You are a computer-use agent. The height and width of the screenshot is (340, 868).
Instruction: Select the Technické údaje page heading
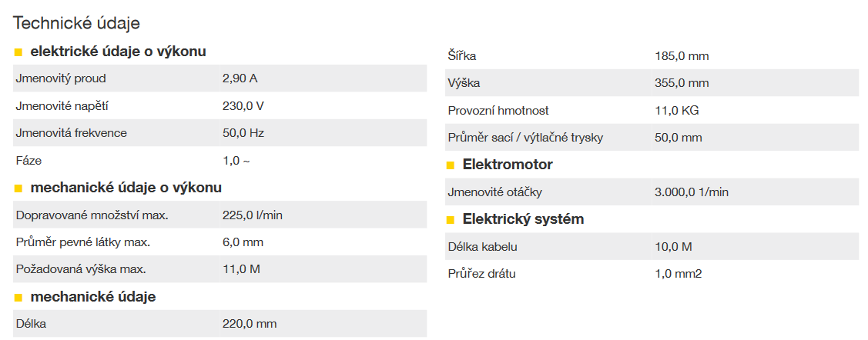click(x=76, y=23)
